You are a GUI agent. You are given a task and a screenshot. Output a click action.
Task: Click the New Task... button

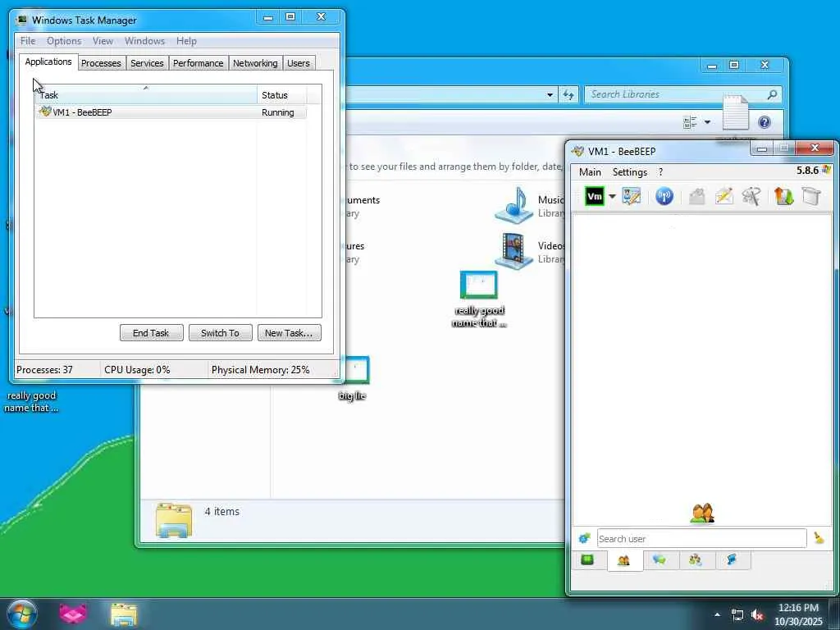tap(290, 333)
